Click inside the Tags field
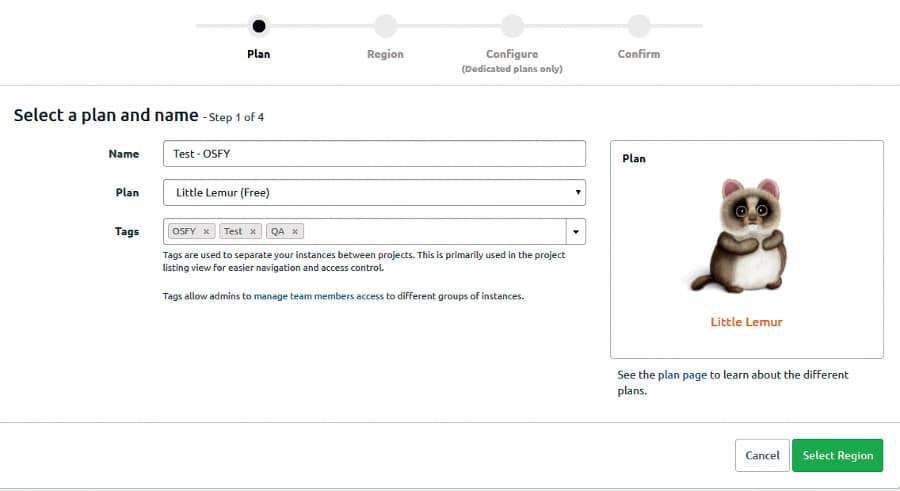The height and width of the screenshot is (491, 900). coord(430,232)
